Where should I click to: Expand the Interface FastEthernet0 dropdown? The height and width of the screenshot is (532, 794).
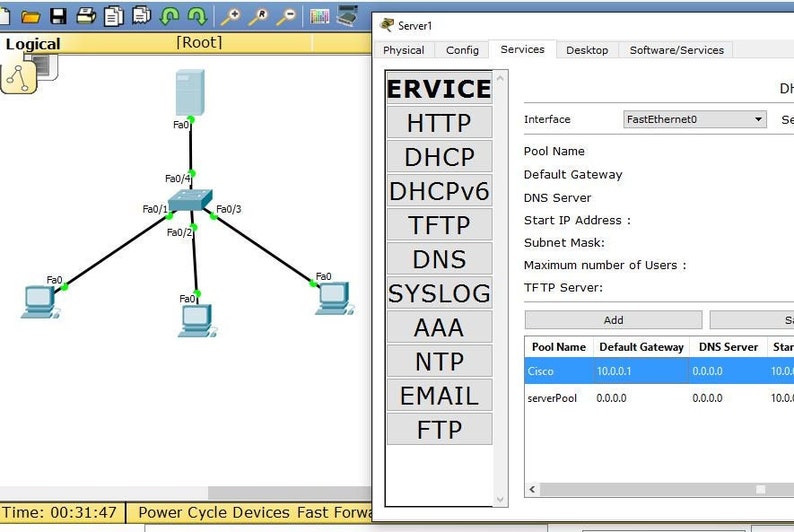coord(695,119)
